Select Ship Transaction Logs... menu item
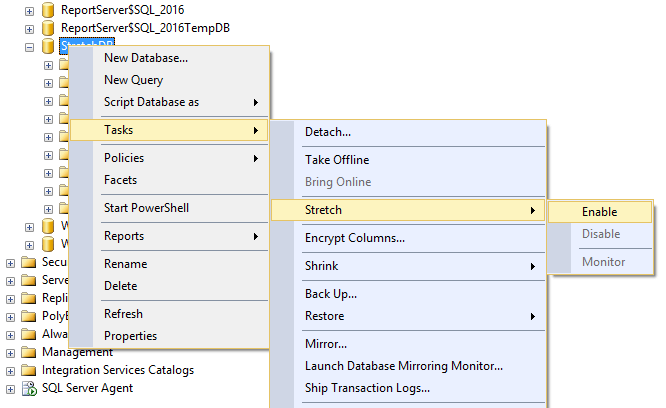The height and width of the screenshot is (408, 666). pos(408,388)
